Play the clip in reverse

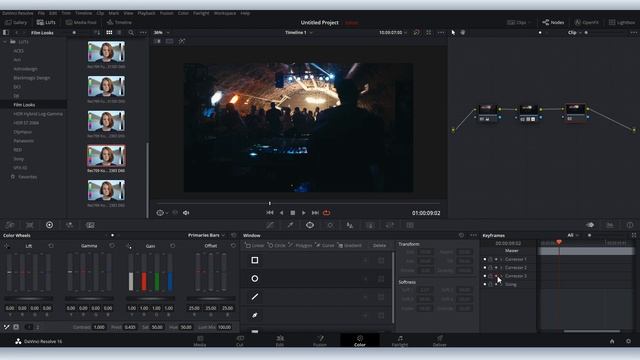pos(281,213)
